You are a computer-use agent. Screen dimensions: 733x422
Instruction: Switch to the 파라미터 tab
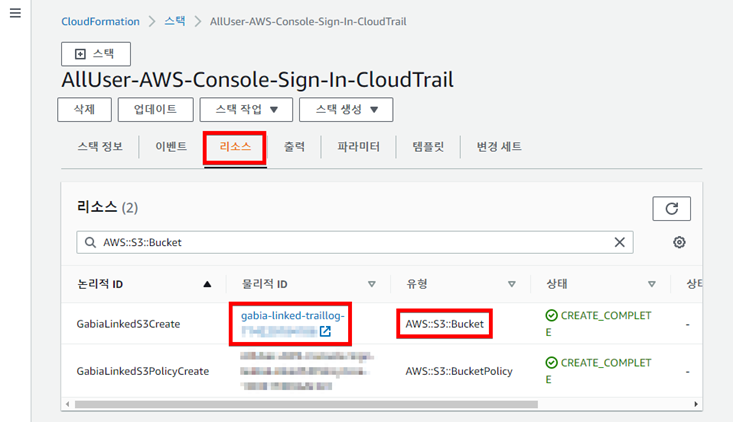tap(358, 147)
